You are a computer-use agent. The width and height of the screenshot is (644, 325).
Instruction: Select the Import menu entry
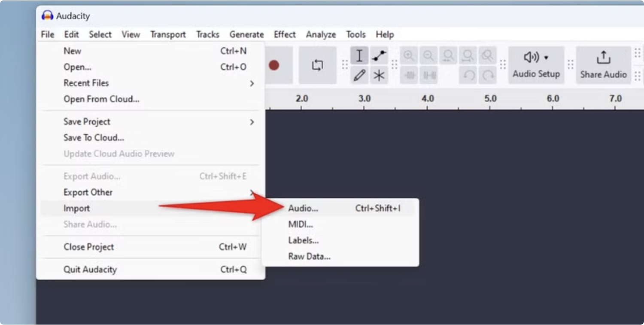pos(150,208)
